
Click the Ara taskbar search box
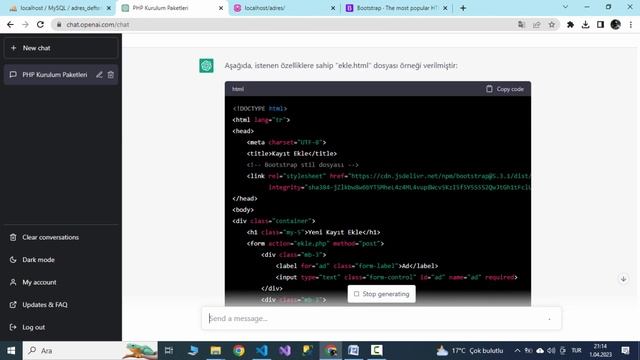(90, 351)
